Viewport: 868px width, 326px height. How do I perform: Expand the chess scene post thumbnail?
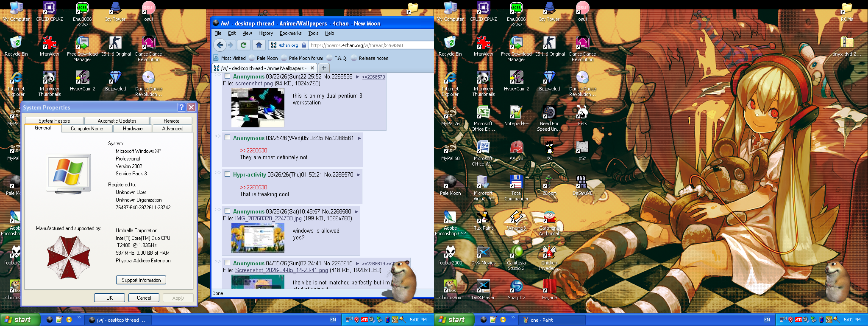(258, 108)
